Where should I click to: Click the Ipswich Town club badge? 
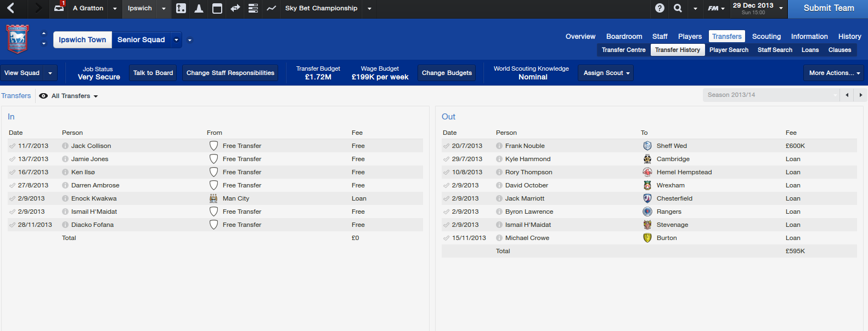click(x=17, y=39)
